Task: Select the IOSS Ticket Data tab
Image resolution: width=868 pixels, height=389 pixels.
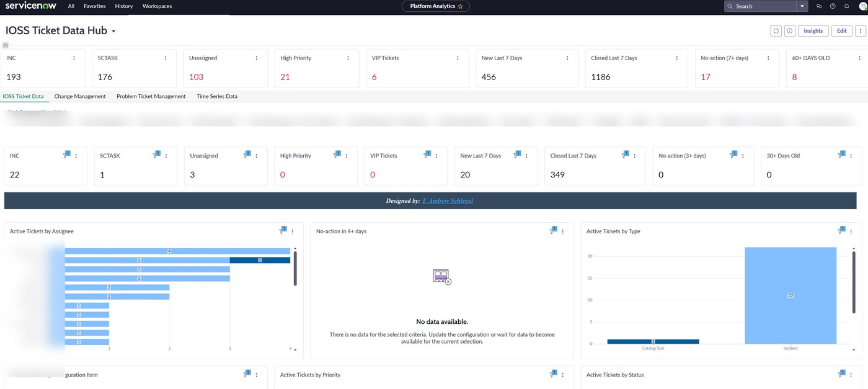Action: 24,96
